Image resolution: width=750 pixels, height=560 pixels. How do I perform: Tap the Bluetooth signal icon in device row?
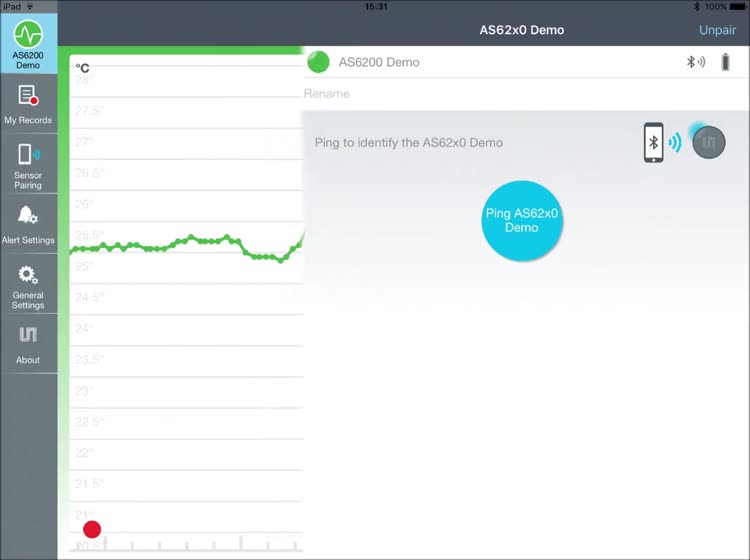click(694, 62)
